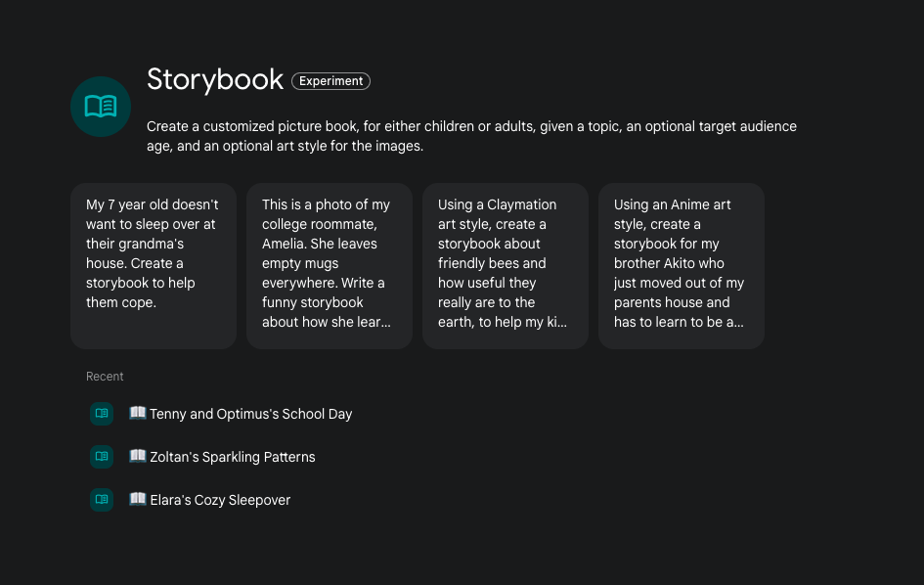The image size is (924, 585).
Task: Click the open-book emoji before Elara's title
Action: click(x=138, y=499)
